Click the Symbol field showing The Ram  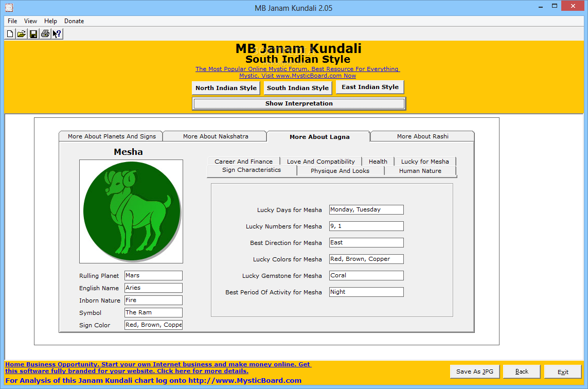(153, 313)
